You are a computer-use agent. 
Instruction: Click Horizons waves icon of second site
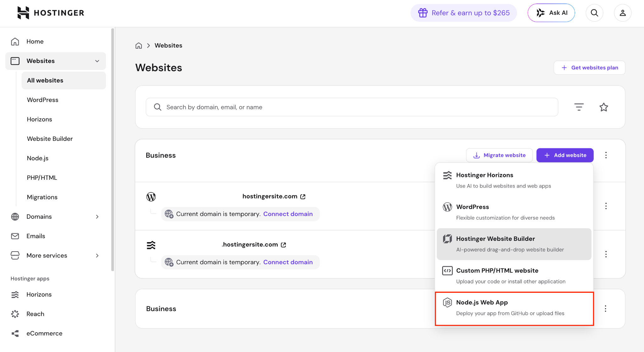coord(151,245)
